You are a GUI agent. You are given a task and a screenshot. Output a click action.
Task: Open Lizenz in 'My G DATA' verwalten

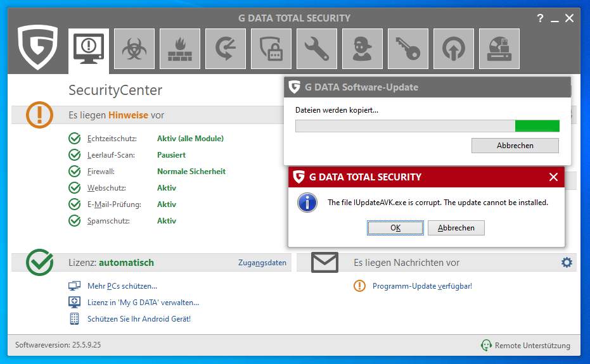(x=143, y=303)
